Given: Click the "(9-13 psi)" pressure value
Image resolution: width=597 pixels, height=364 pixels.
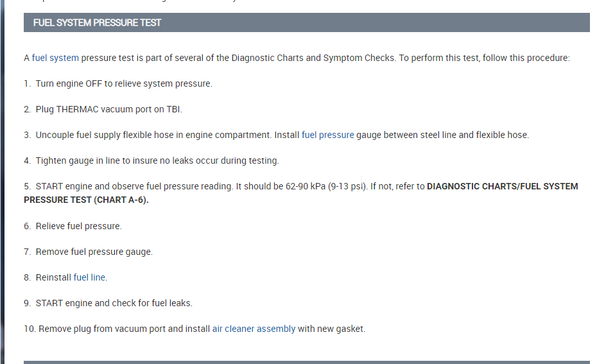Looking at the screenshot, I should coord(347,186).
